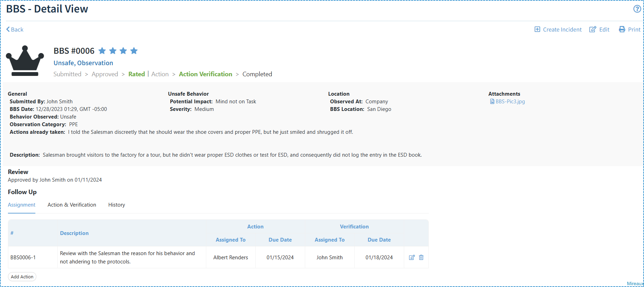Image resolution: width=644 pixels, height=287 pixels.
Task: Select the Action workflow step
Action: tap(160, 74)
